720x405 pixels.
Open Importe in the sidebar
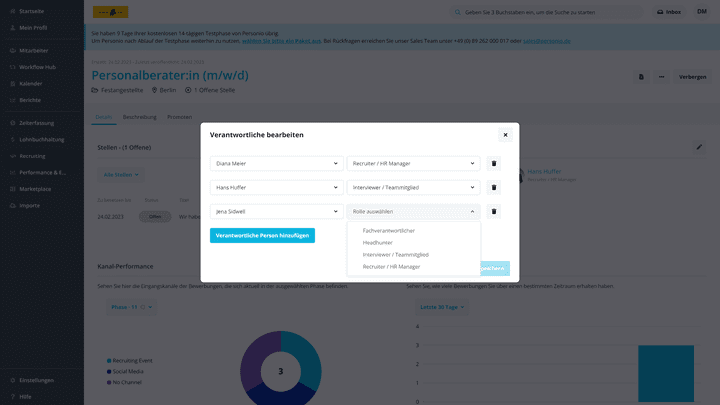[29, 206]
